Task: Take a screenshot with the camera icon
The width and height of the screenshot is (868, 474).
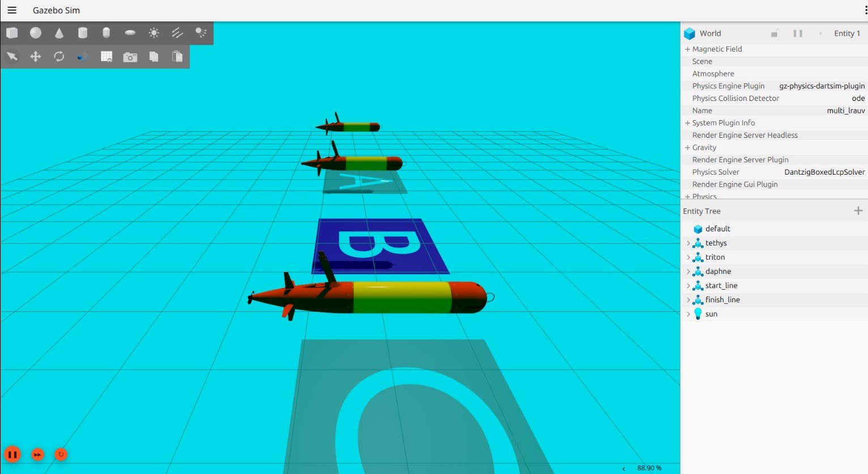Action: (x=130, y=57)
